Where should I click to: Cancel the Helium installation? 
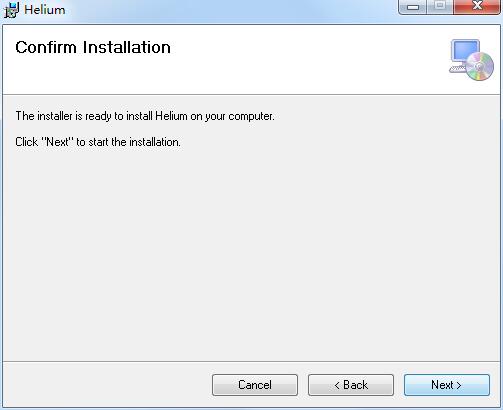tap(255, 385)
